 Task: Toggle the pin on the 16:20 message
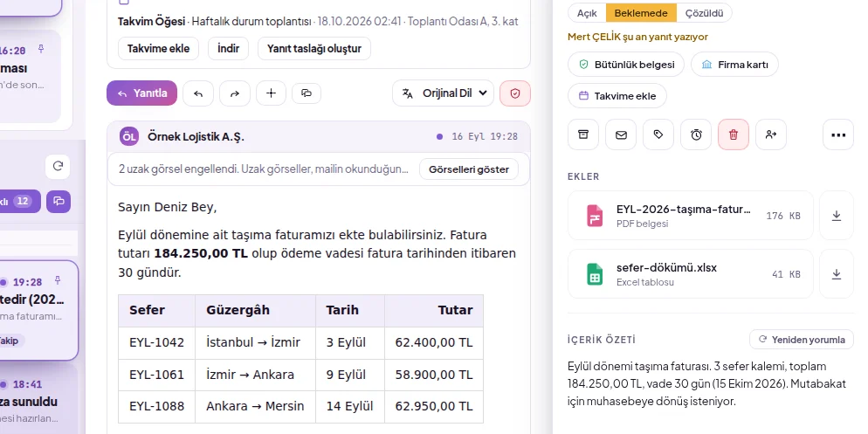point(40,49)
